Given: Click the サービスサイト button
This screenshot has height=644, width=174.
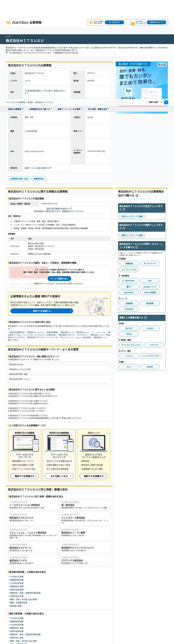Looking at the screenshot, I should pyautogui.click(x=115, y=23).
